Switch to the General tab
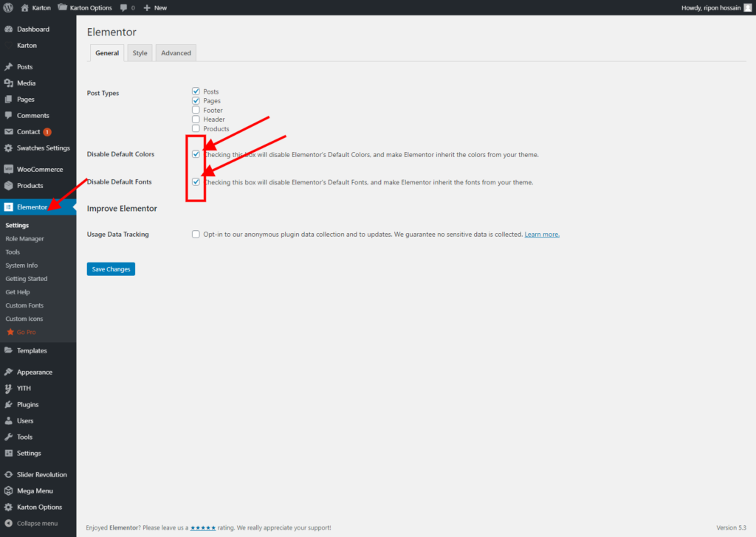Screen dimensions: 756x537 point(107,53)
